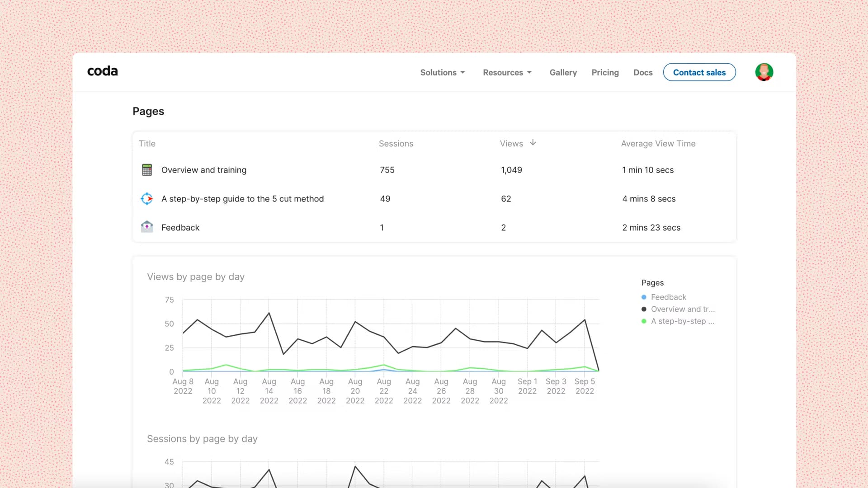Click the compass icon for 5 cut method
868x488 pixels.
click(147, 199)
